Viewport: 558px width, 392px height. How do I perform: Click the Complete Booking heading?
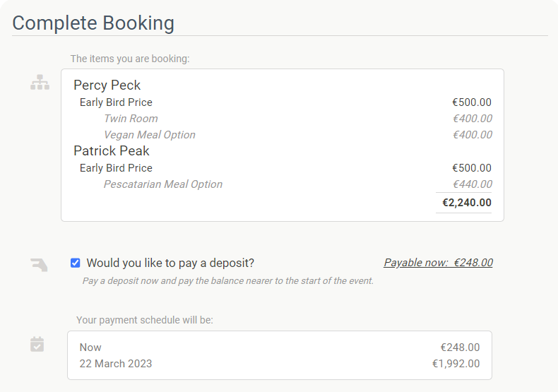click(93, 23)
